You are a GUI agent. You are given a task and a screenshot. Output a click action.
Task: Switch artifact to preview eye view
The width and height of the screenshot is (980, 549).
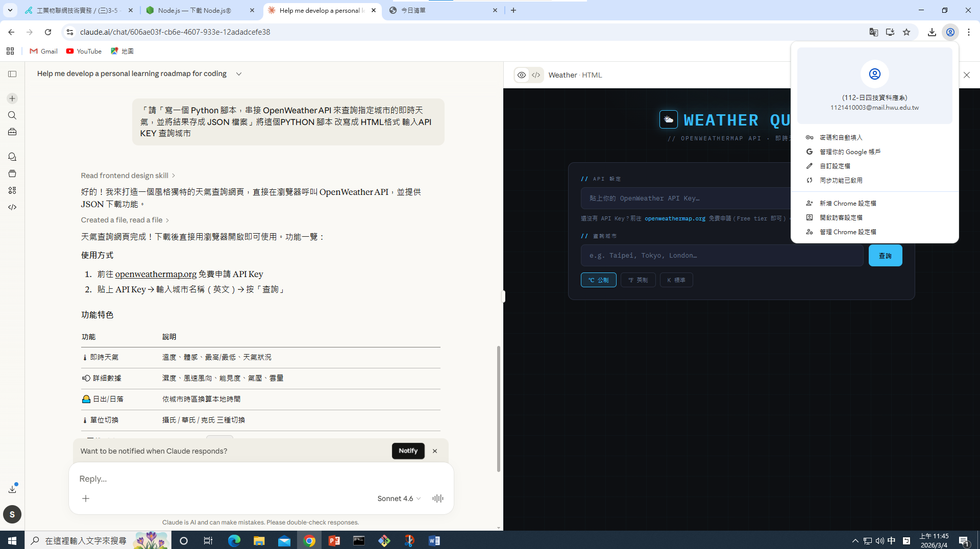tap(521, 75)
